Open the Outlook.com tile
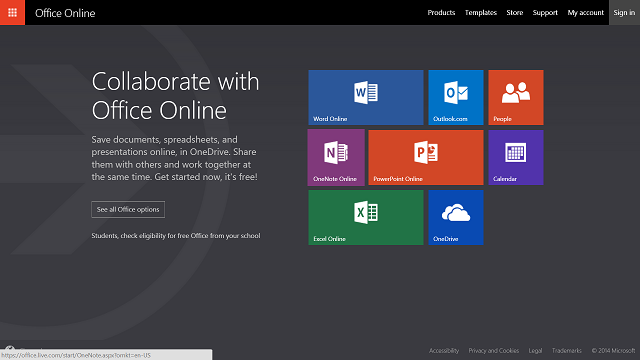The image size is (640, 360). (x=456, y=97)
